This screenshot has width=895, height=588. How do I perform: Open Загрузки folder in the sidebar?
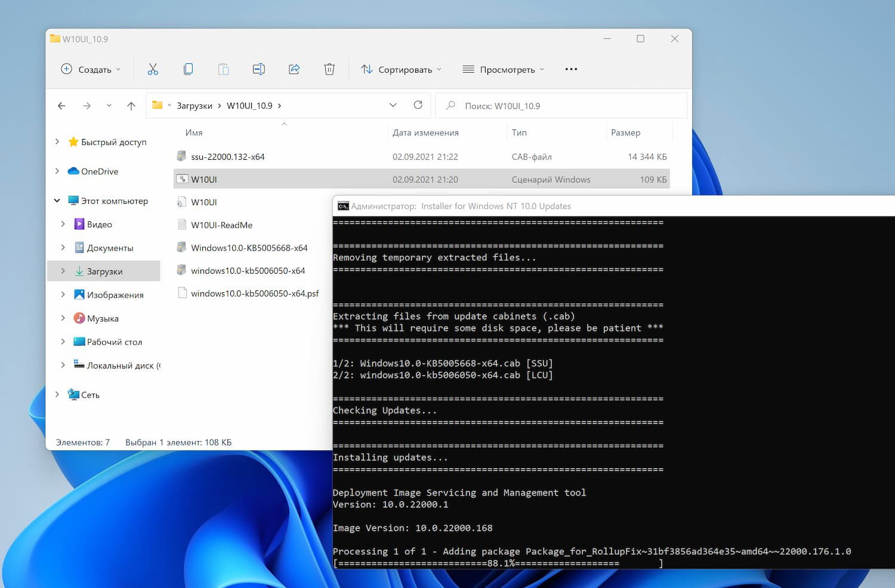(104, 271)
